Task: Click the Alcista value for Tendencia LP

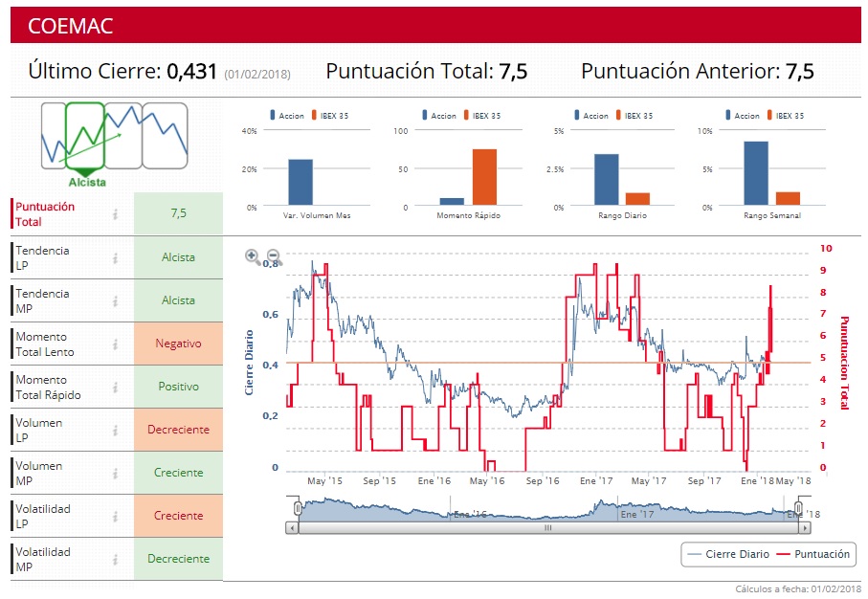Action: coord(178,257)
